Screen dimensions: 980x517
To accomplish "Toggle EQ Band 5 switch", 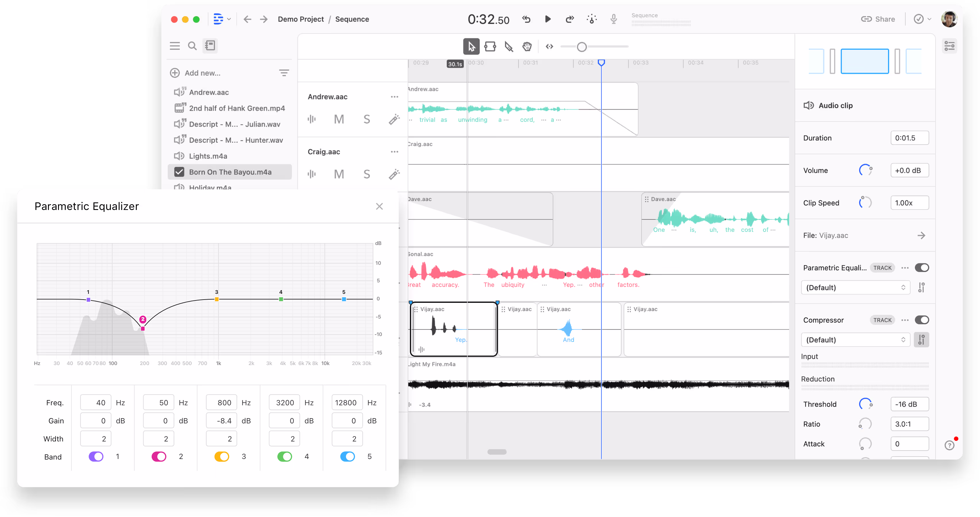I will point(347,456).
